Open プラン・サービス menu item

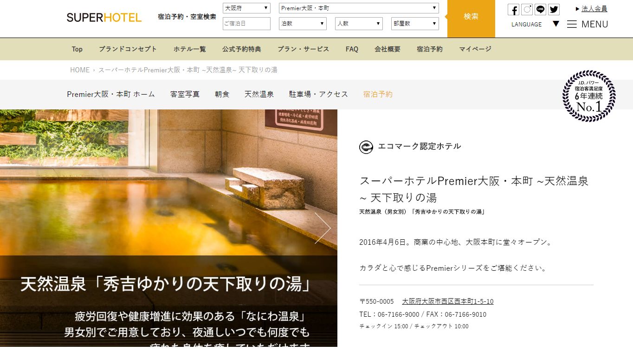pyautogui.click(x=303, y=49)
